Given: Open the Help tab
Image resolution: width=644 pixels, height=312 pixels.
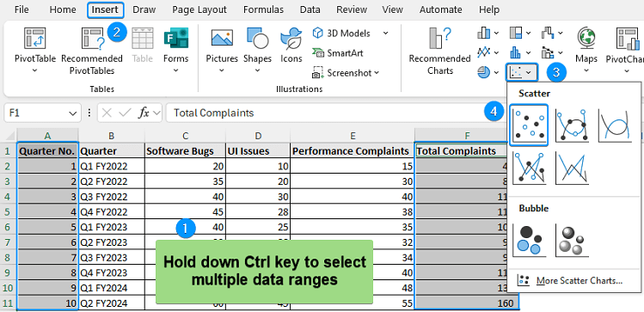Looking at the screenshot, I should pos(489,9).
